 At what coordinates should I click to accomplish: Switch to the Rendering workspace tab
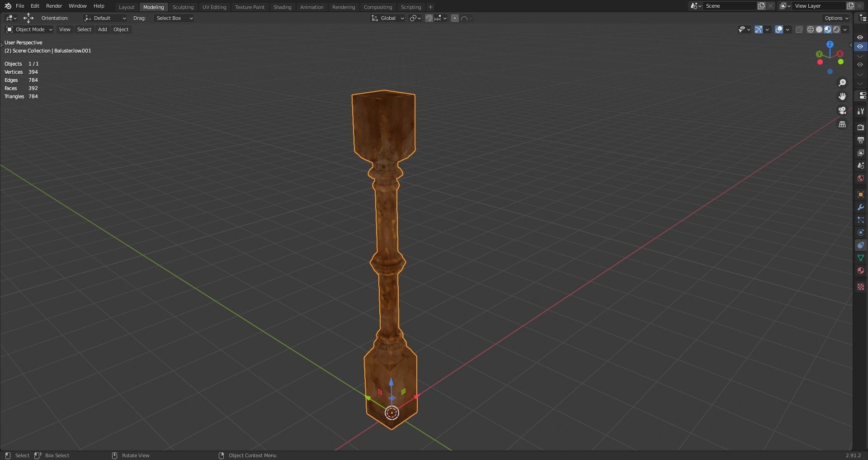[x=344, y=7]
